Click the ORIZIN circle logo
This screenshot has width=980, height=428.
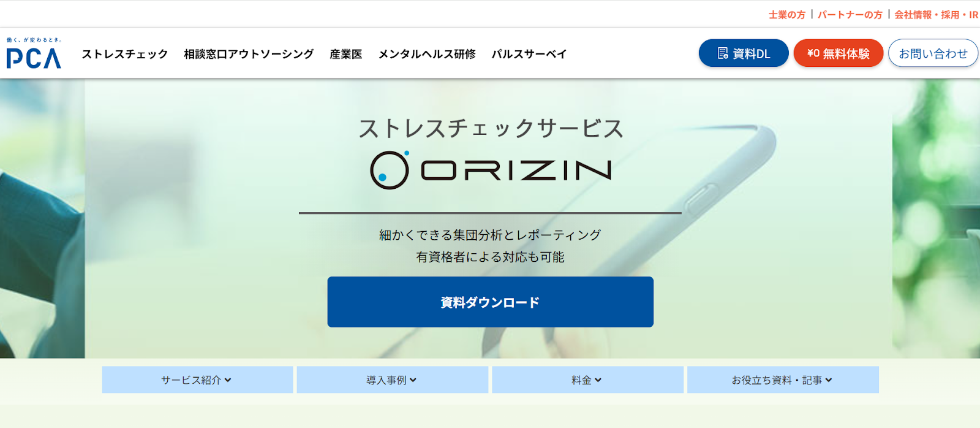(390, 170)
